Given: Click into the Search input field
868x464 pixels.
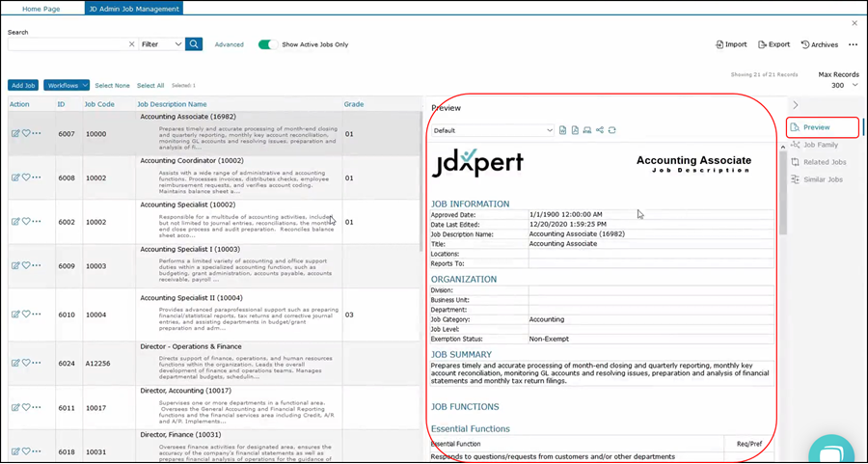Looking at the screenshot, I should 66,44.
